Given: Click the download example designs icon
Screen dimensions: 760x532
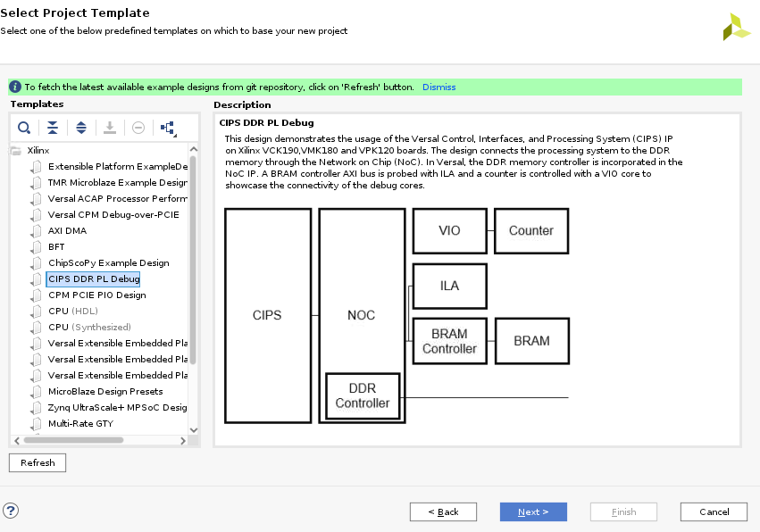Looking at the screenshot, I should [110, 128].
